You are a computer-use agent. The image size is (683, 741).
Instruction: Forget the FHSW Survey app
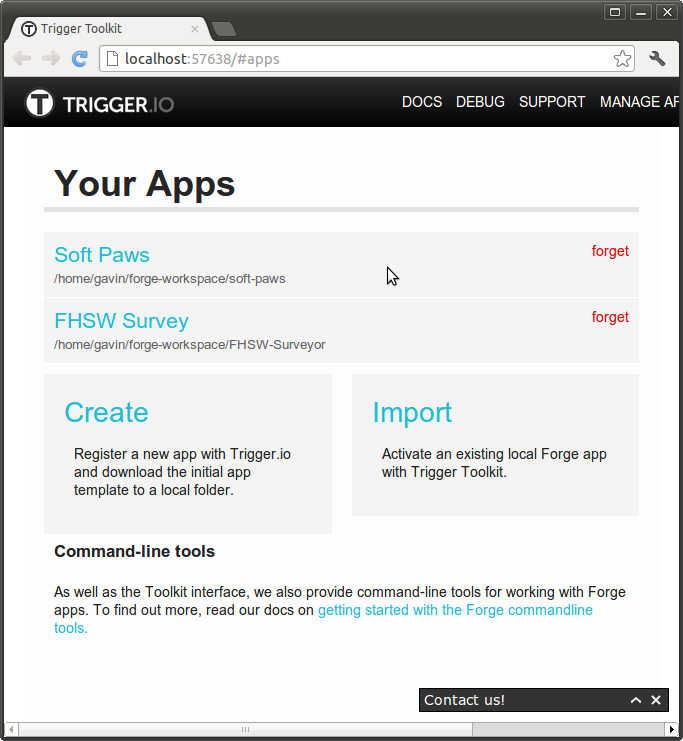click(610, 317)
